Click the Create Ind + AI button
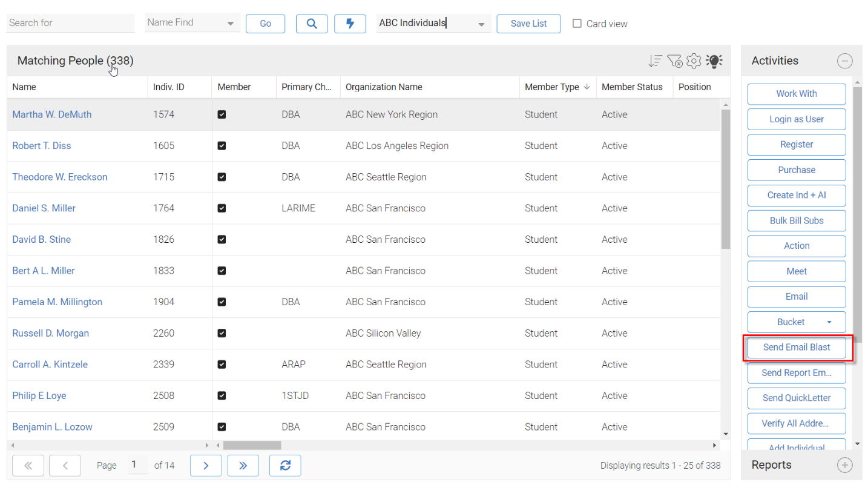 coord(797,195)
